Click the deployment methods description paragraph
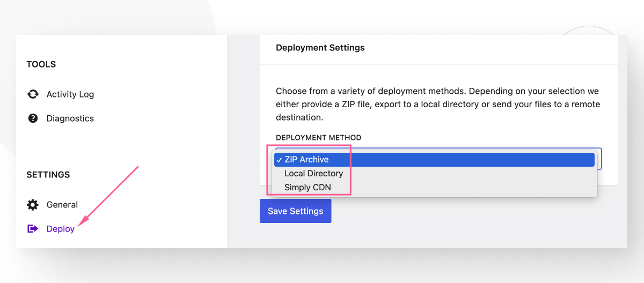Screen dimensions: 644x283 click(x=437, y=104)
